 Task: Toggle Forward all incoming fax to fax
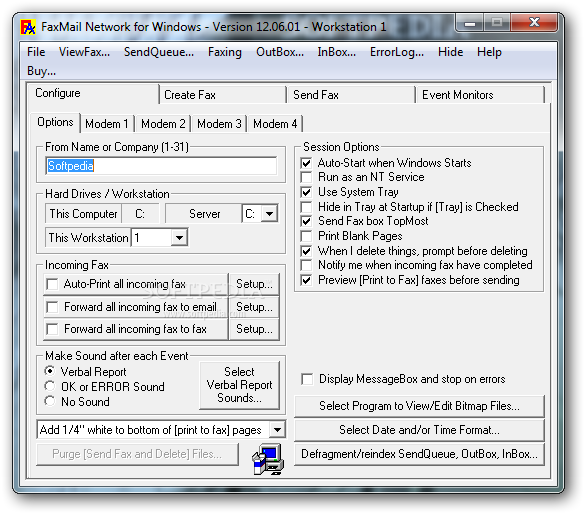[52, 329]
